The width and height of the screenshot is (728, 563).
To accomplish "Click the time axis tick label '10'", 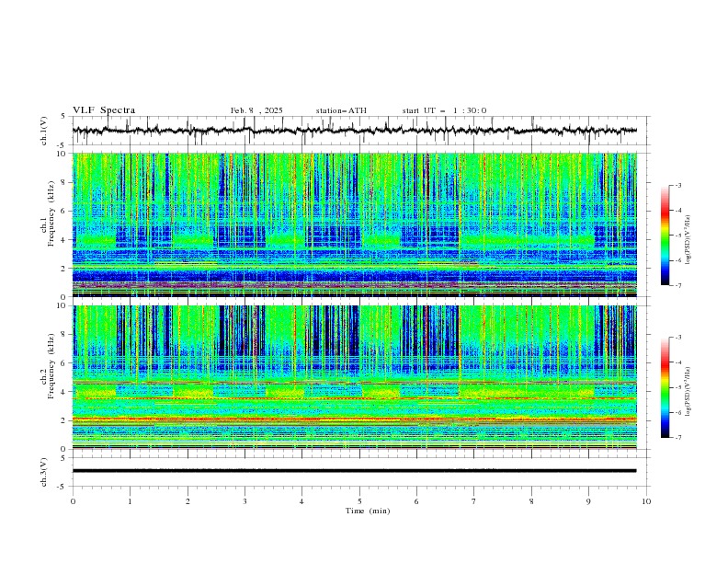I will coord(646,501).
